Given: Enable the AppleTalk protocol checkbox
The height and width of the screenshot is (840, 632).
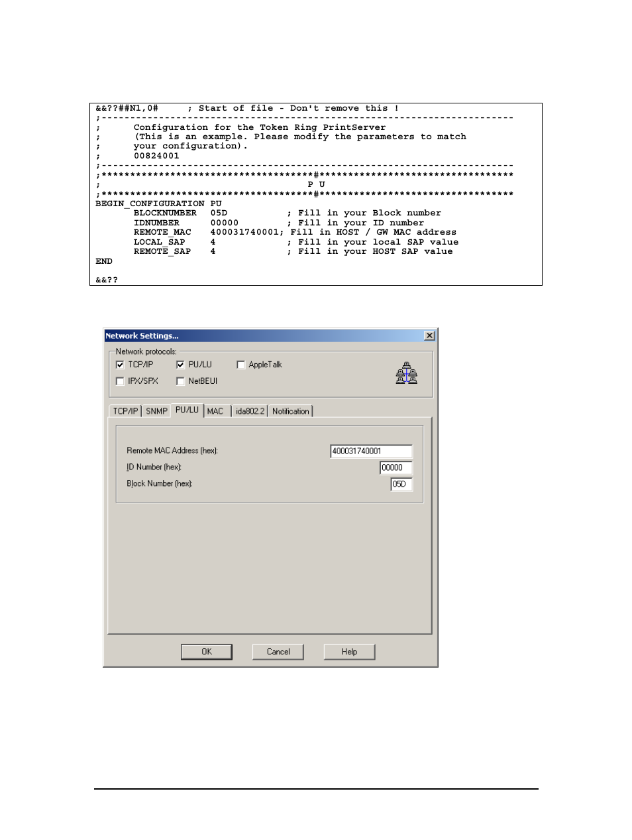Looking at the screenshot, I should (240, 365).
